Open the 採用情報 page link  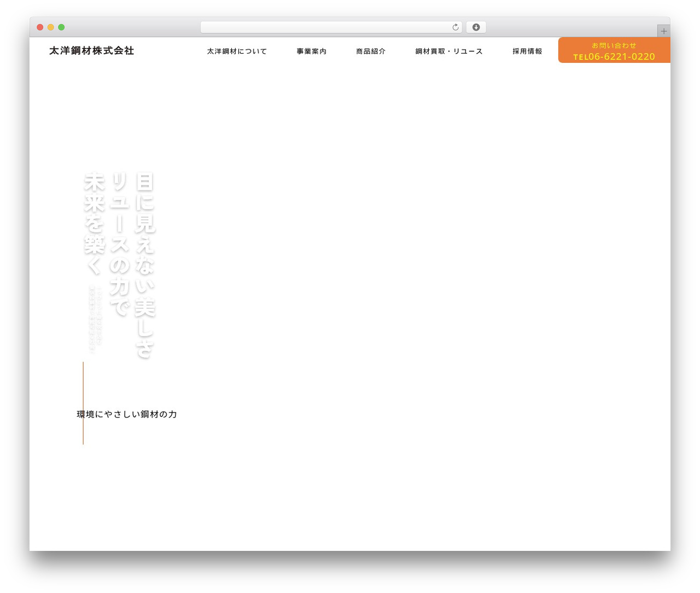tap(527, 51)
